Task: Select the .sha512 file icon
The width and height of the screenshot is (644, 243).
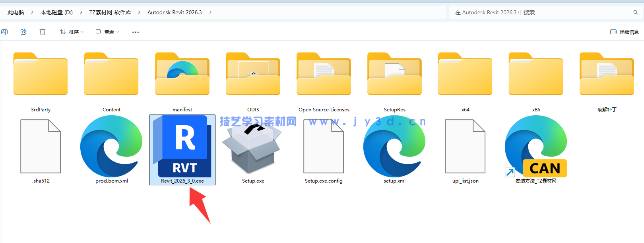Action: (41, 146)
